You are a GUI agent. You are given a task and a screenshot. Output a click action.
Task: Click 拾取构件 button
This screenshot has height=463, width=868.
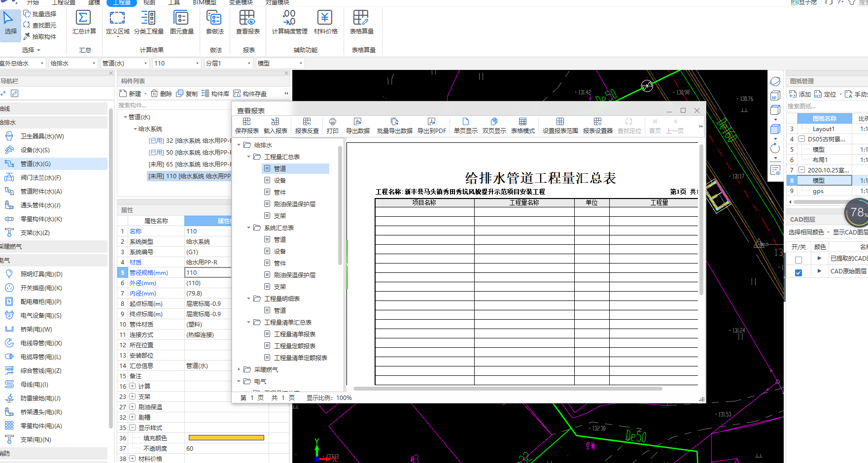40,36
